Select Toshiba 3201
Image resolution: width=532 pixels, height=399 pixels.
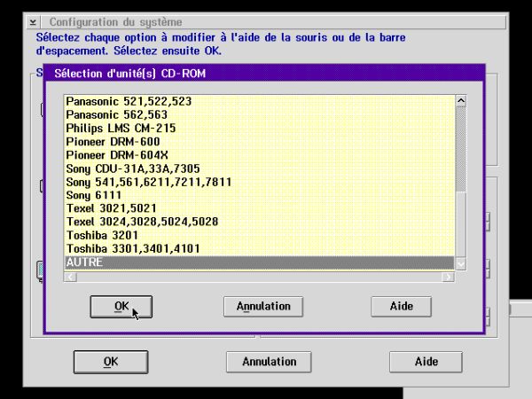(260, 235)
